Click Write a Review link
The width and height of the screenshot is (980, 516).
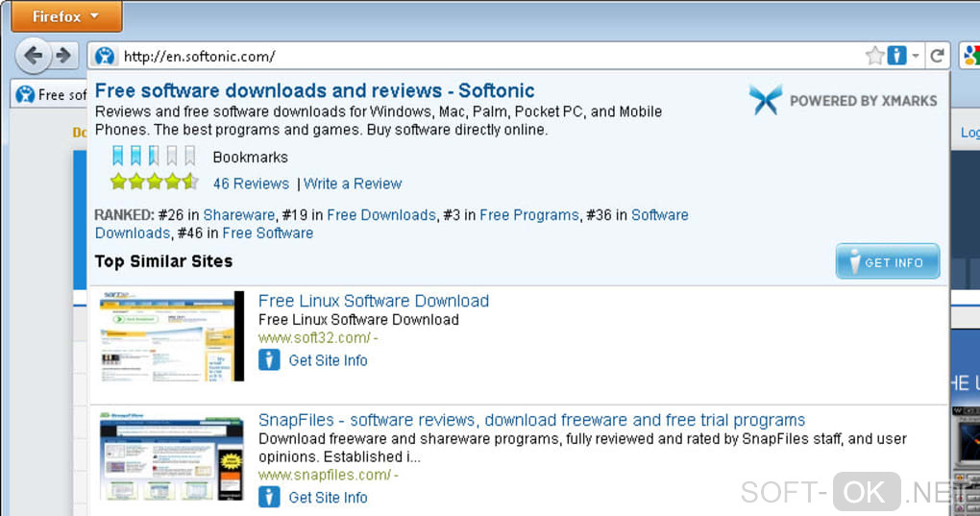click(x=353, y=184)
